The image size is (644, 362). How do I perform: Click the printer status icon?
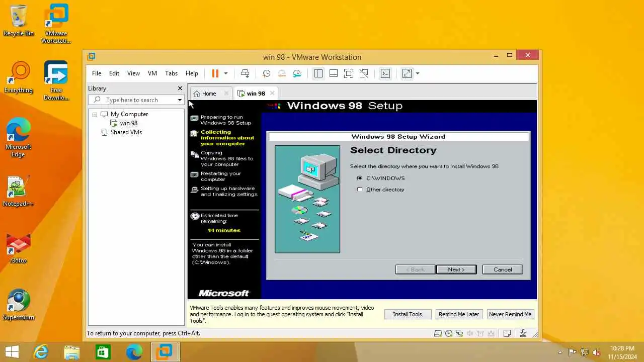tap(480, 333)
